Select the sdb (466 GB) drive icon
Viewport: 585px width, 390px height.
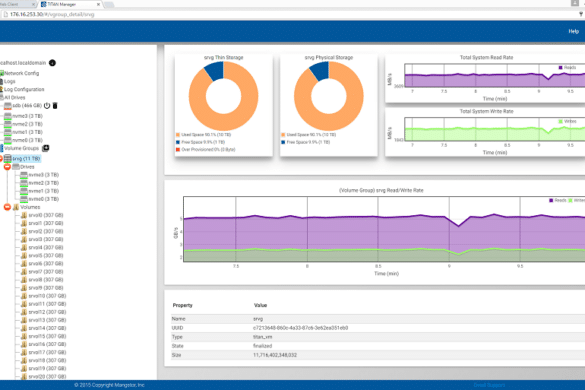click(x=7, y=106)
